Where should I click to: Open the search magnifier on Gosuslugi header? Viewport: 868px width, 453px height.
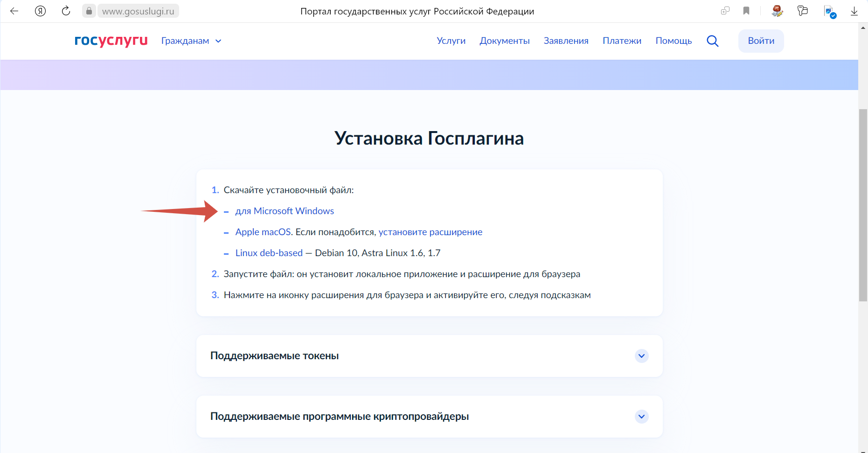point(712,41)
